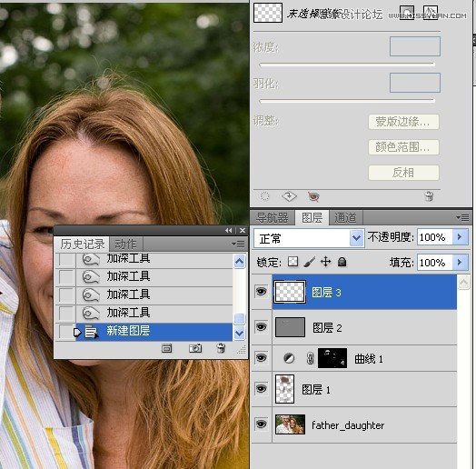
Task: Lock position move icon
Action: [326, 262]
